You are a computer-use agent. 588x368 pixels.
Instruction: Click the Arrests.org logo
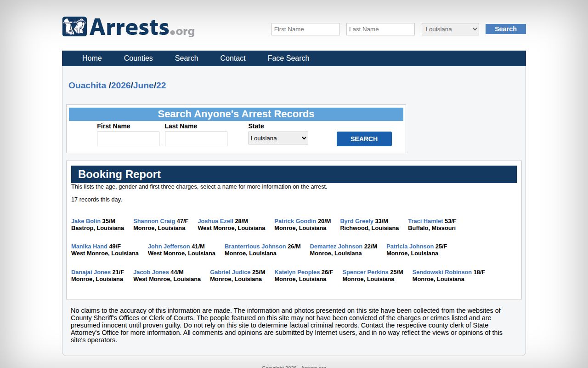[x=129, y=27]
